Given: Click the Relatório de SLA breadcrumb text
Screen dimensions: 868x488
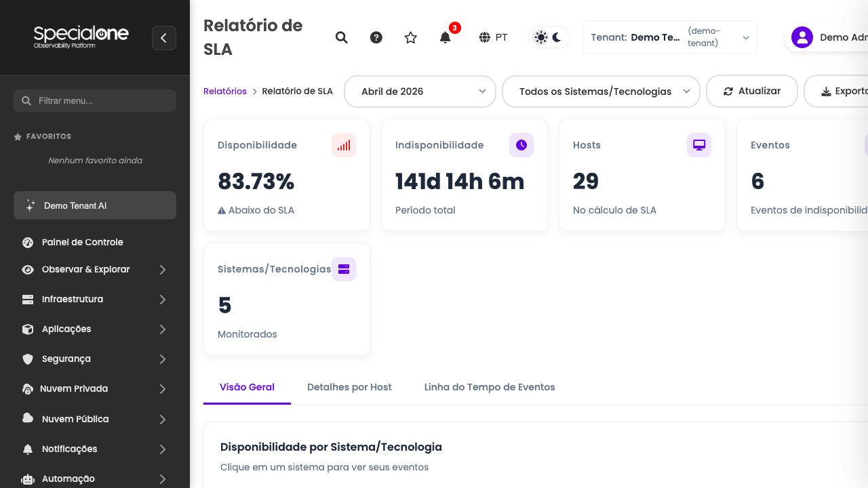Looking at the screenshot, I should click(297, 91).
